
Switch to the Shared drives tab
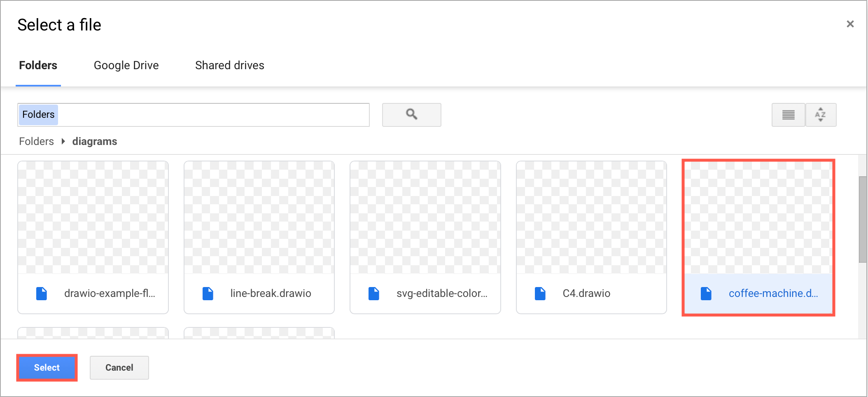coord(229,65)
